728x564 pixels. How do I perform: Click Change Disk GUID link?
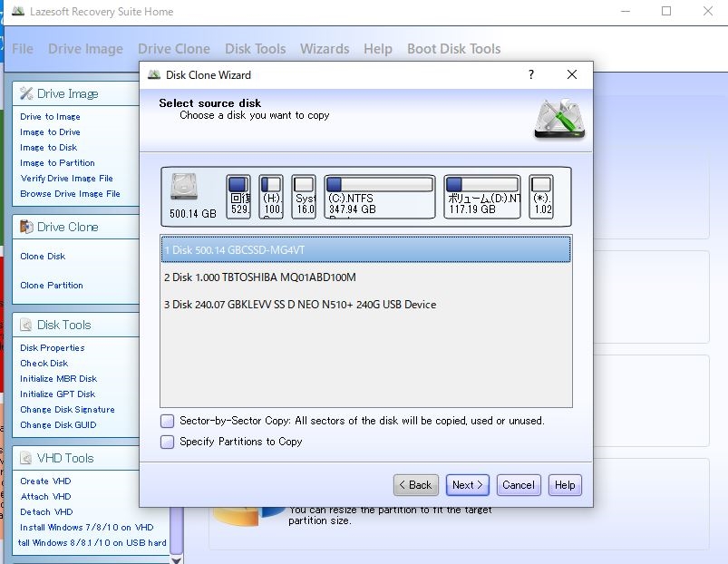[59, 424]
